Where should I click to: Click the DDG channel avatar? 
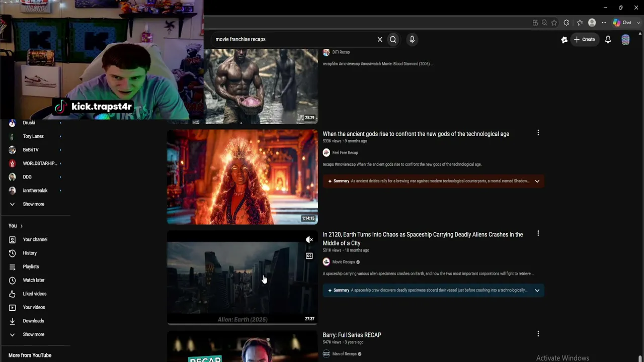coord(12,177)
